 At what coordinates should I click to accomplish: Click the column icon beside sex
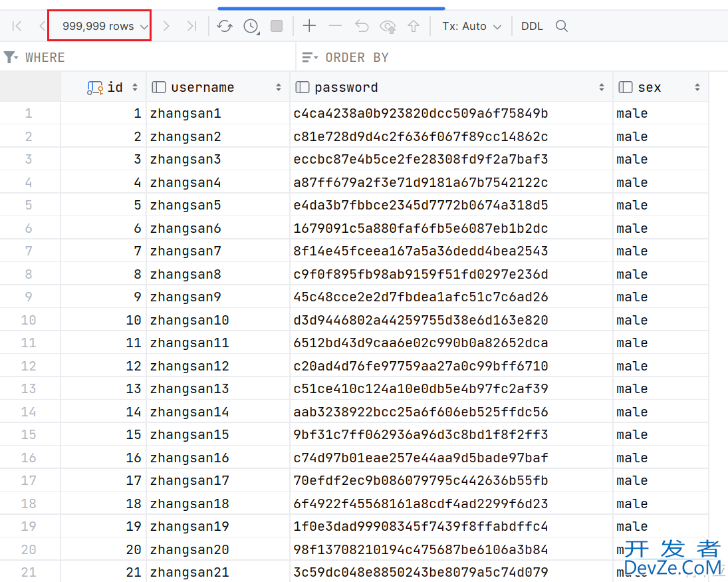[x=626, y=87]
